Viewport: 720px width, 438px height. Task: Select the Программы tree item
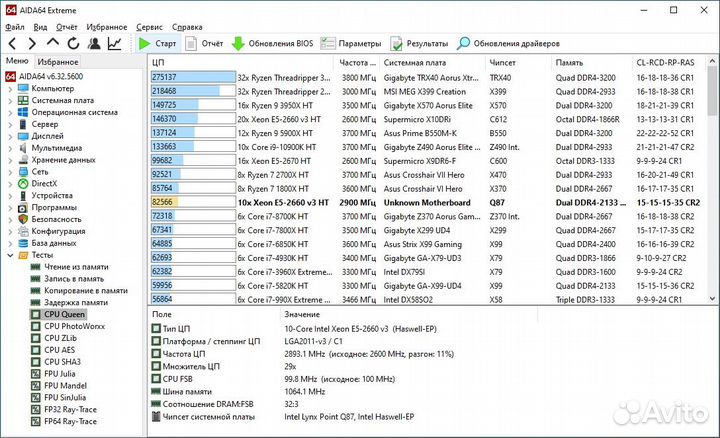point(47,208)
